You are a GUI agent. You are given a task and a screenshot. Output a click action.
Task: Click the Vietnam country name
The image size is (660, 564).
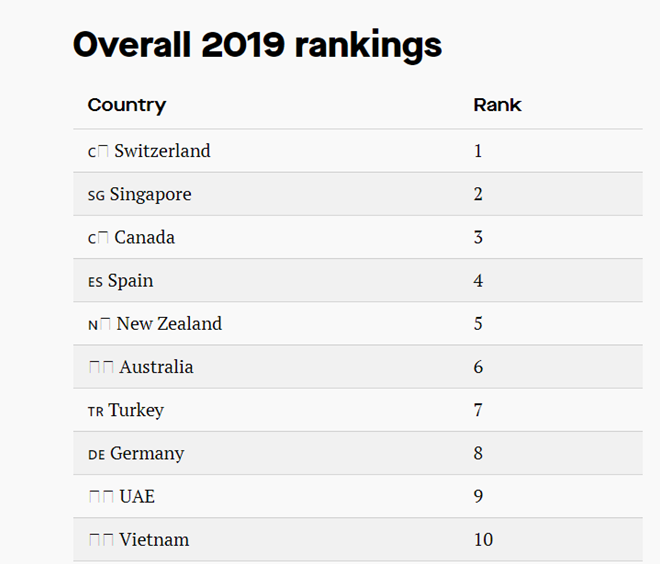point(154,540)
